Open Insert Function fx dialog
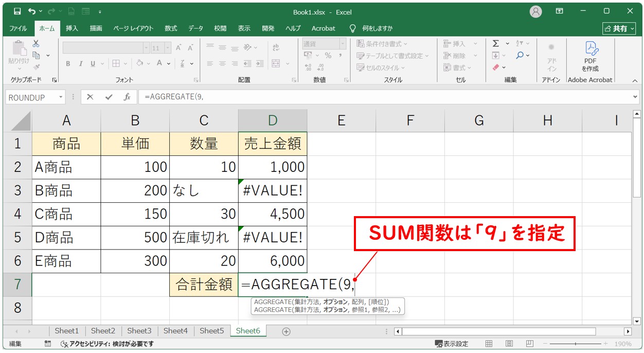 coord(127,97)
